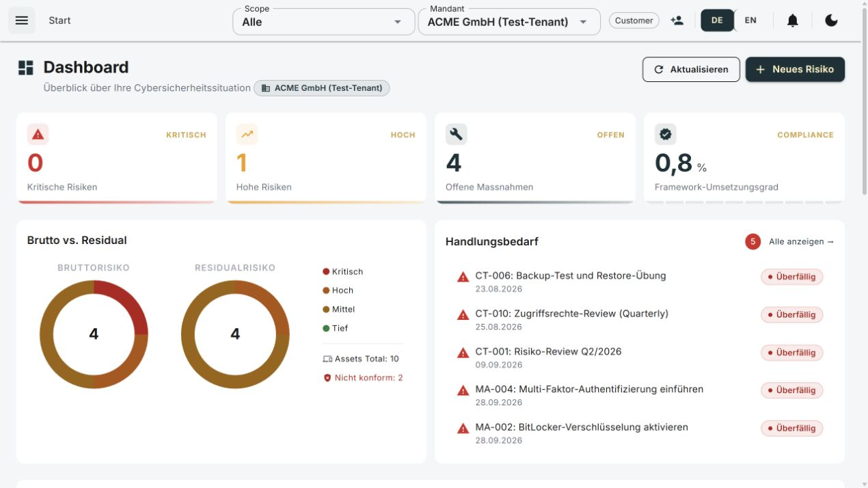Click warning icon beside CT-010

click(463, 315)
